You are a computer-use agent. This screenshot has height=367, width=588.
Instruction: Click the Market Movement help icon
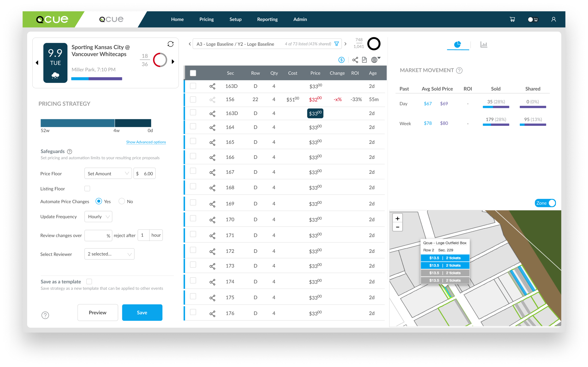(459, 70)
